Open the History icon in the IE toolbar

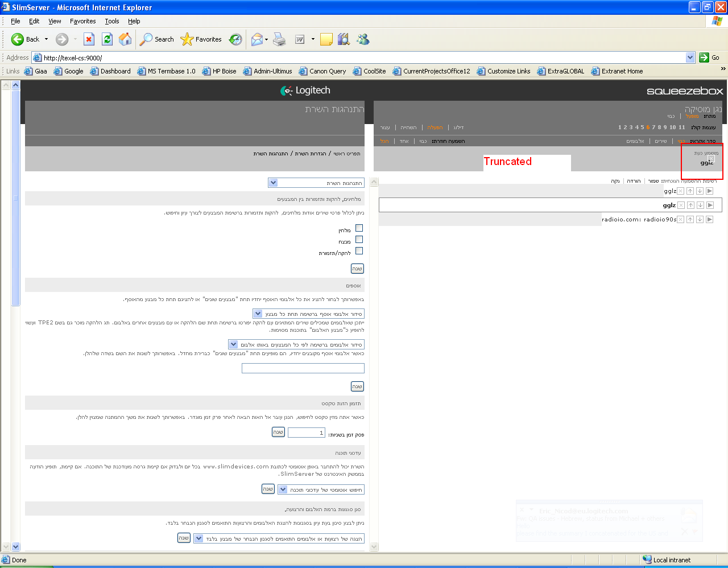click(x=235, y=39)
